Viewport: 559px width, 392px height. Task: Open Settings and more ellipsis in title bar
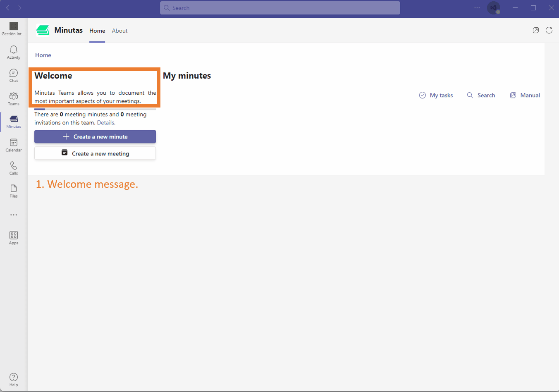point(477,8)
